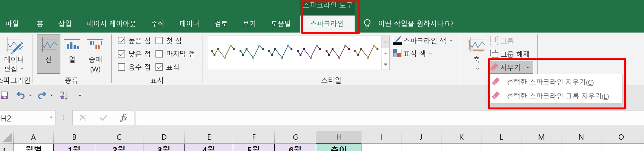Pick the teal sparkline style
The height and width of the screenshot is (151, 644).
252,51
